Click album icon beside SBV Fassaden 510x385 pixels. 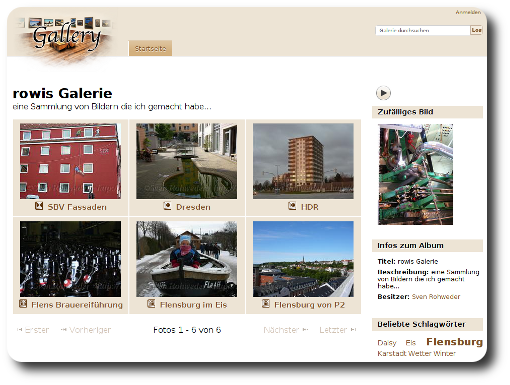(39, 206)
